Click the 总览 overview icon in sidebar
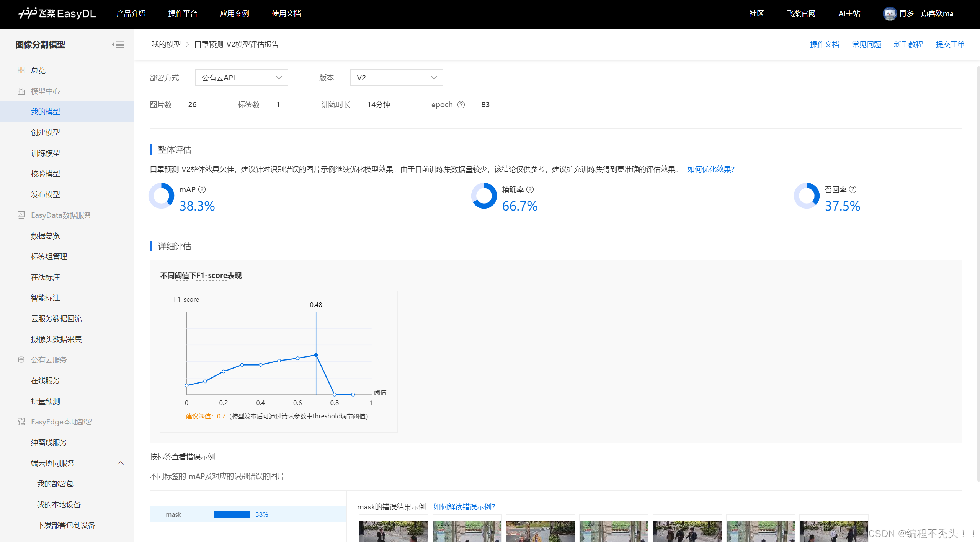Screen dimensions: 980x542 [x=21, y=70]
